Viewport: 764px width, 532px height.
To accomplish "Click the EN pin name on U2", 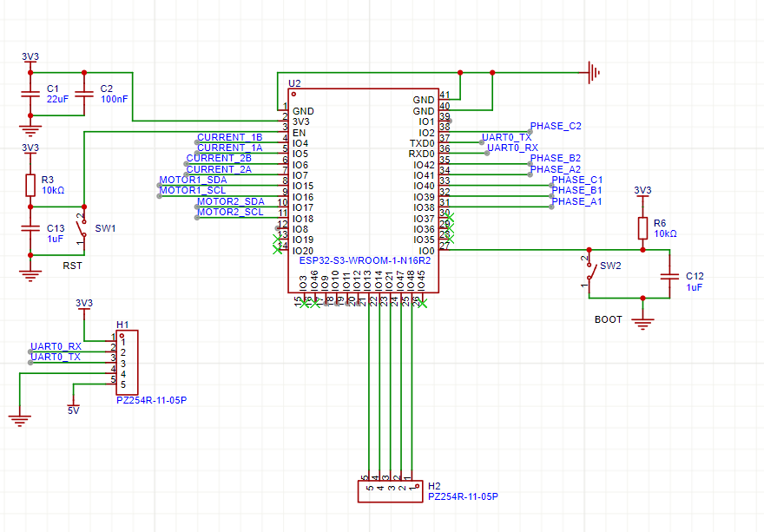I will point(300,133).
